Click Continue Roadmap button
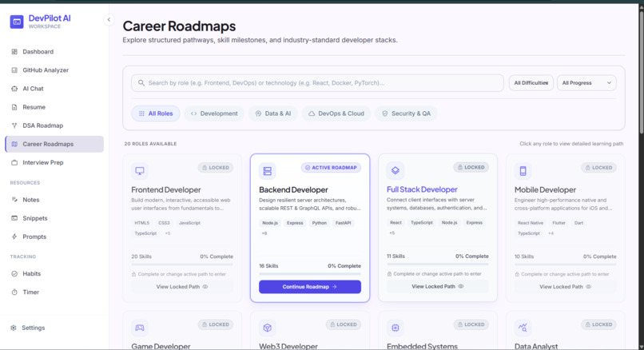644x350 pixels. coord(310,287)
